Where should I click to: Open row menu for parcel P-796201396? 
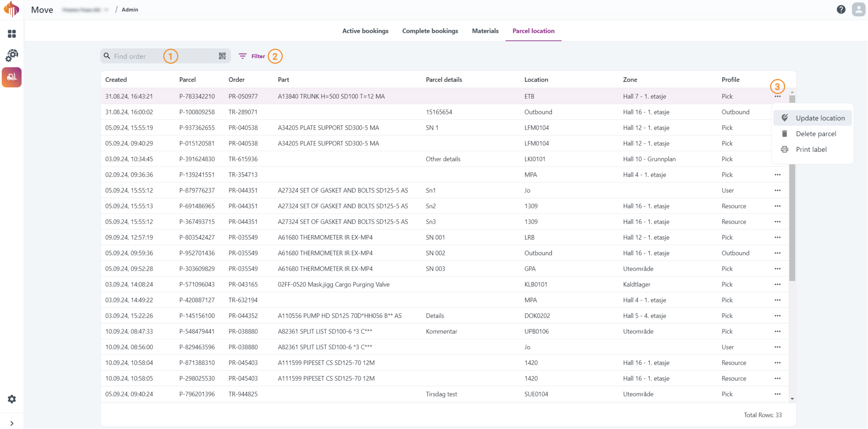coord(777,394)
